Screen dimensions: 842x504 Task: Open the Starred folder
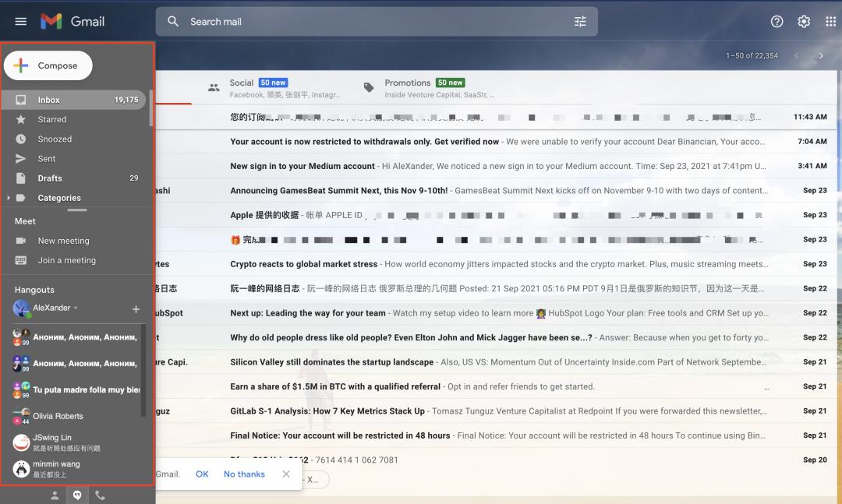pos(73,119)
